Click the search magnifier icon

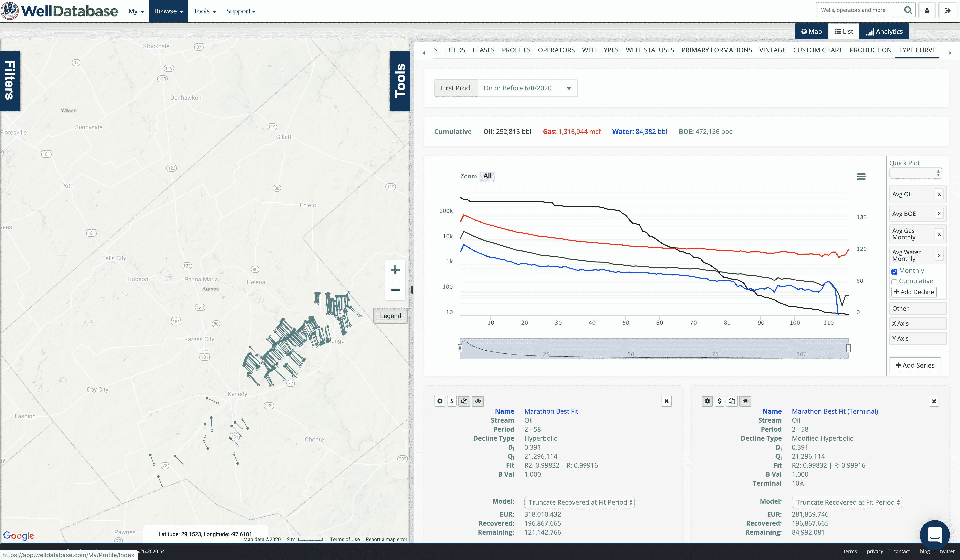click(908, 10)
